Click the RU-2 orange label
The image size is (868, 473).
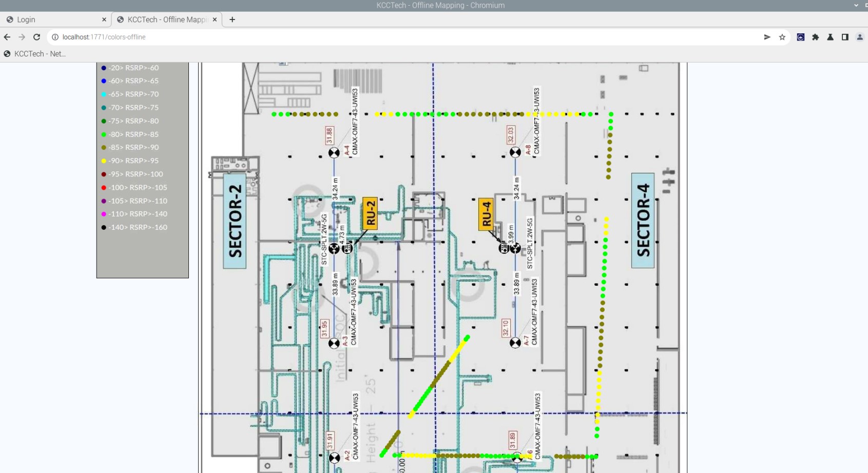tap(370, 213)
